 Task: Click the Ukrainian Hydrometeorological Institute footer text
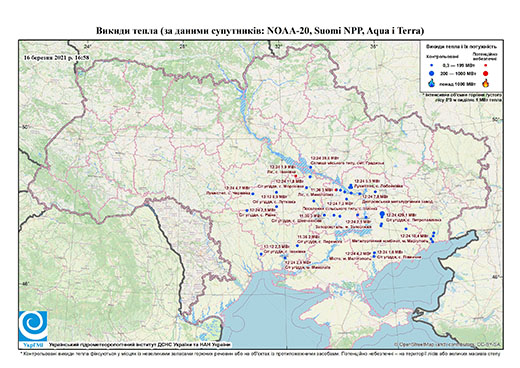pos(140,345)
